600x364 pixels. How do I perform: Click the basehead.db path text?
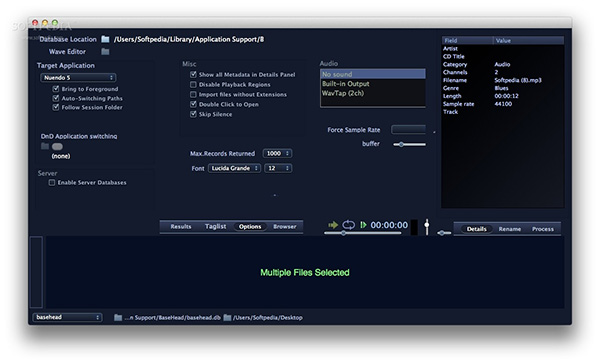(173, 318)
